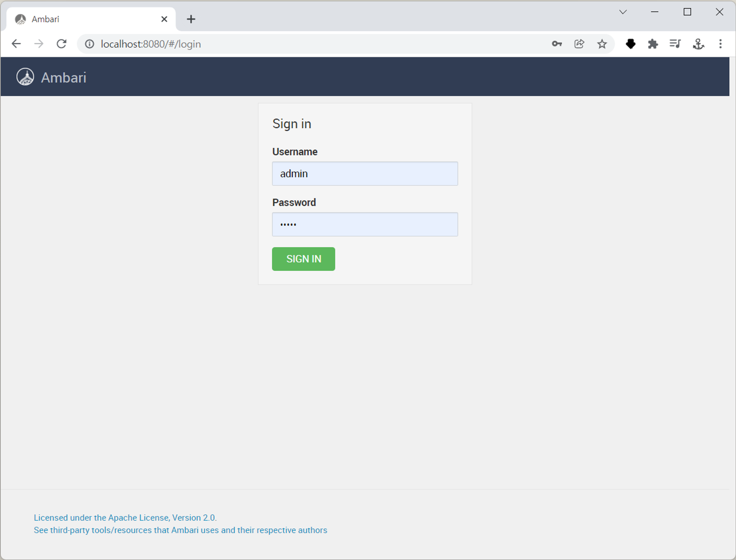
Task: Open the media control playlist icon
Action: (x=675, y=44)
